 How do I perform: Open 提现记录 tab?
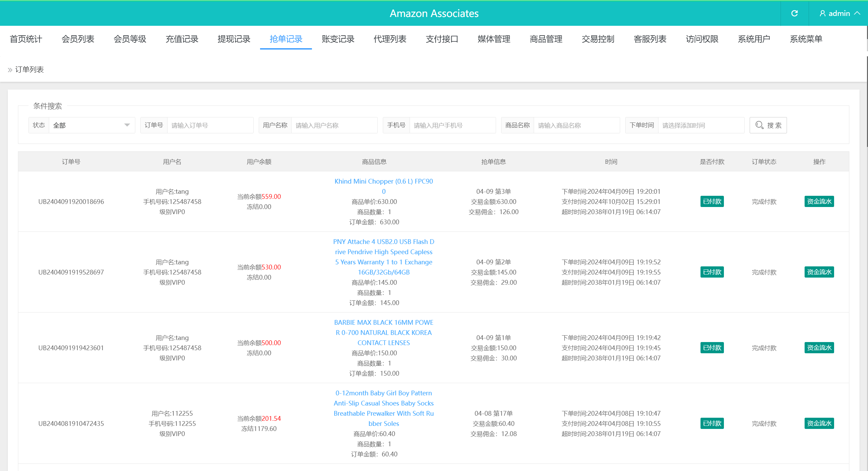click(x=234, y=39)
